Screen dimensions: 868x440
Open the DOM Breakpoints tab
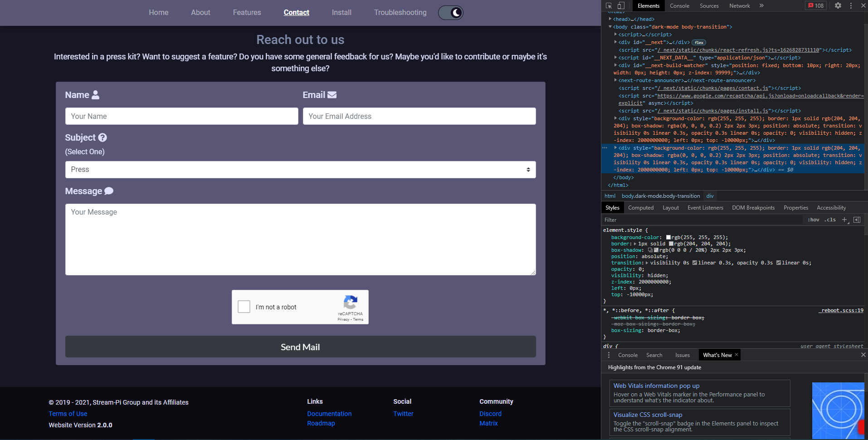point(753,208)
